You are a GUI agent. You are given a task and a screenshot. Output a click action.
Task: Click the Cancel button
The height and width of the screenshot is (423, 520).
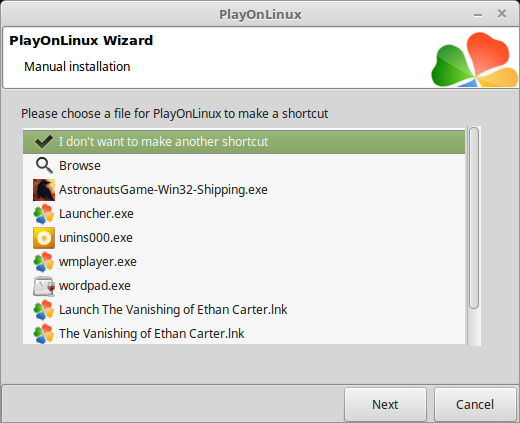point(475,404)
